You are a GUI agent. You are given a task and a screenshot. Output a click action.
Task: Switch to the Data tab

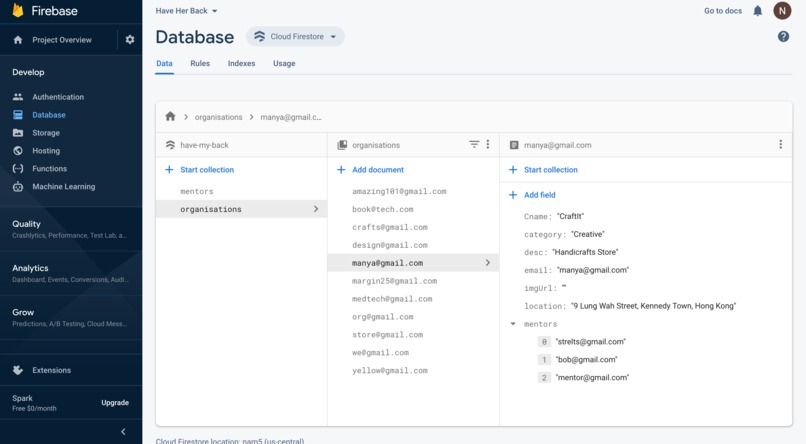pos(164,63)
